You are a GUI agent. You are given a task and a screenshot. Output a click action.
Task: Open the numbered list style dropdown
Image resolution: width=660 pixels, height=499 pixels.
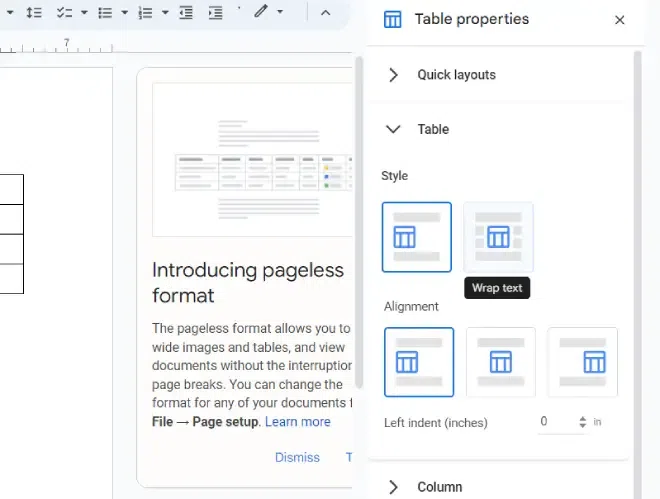pyautogui.click(x=165, y=13)
